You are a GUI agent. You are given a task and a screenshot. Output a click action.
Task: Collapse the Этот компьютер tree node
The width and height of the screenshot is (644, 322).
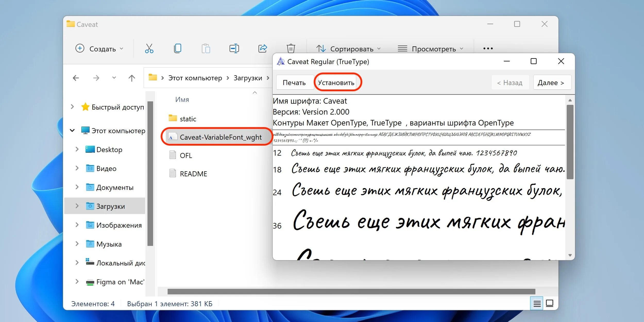tap(72, 131)
